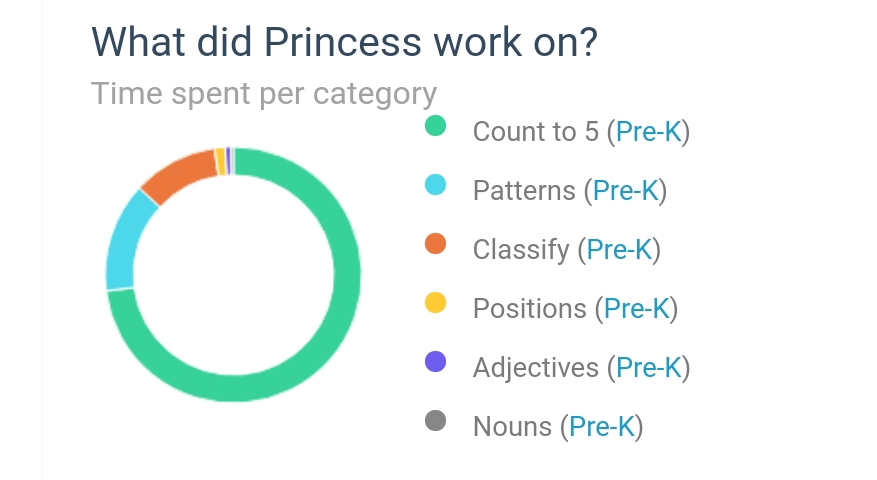Viewport: 877px width, 480px height.
Task: Open the Pre-K link beside Patterns
Action: [x=626, y=191]
